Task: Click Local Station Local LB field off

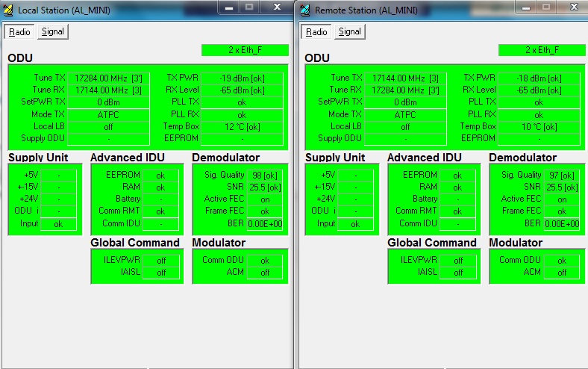Action: [108, 127]
